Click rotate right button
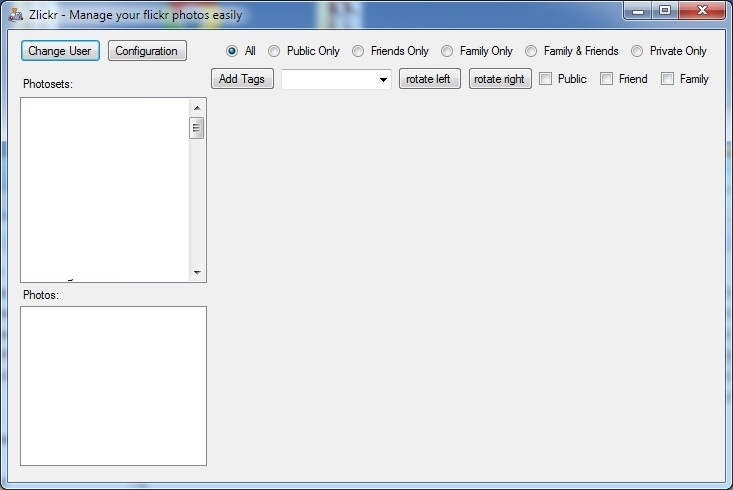This screenshot has width=733, height=490. pos(500,79)
